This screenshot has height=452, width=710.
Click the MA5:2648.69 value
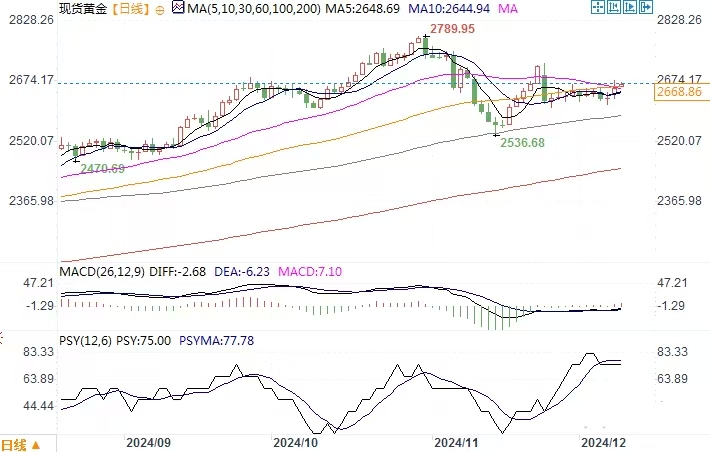(363, 9)
